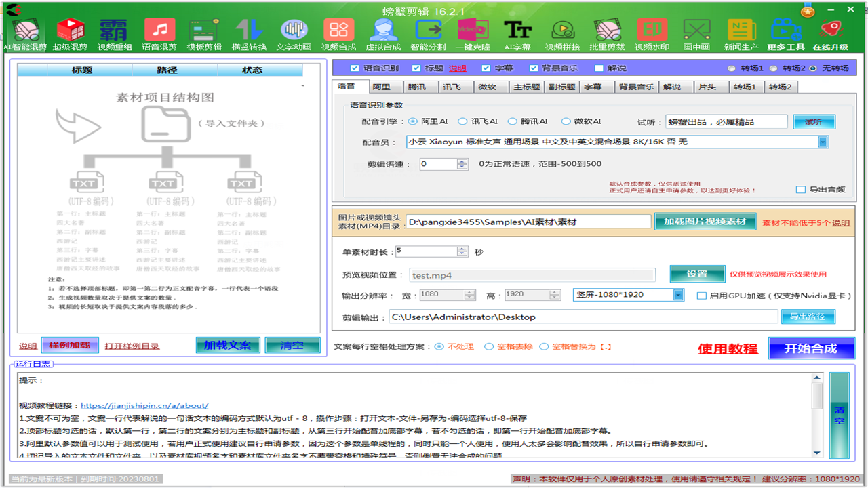This screenshot has width=868, height=488.
Task: Click the 开始合成 button
Action: click(811, 348)
